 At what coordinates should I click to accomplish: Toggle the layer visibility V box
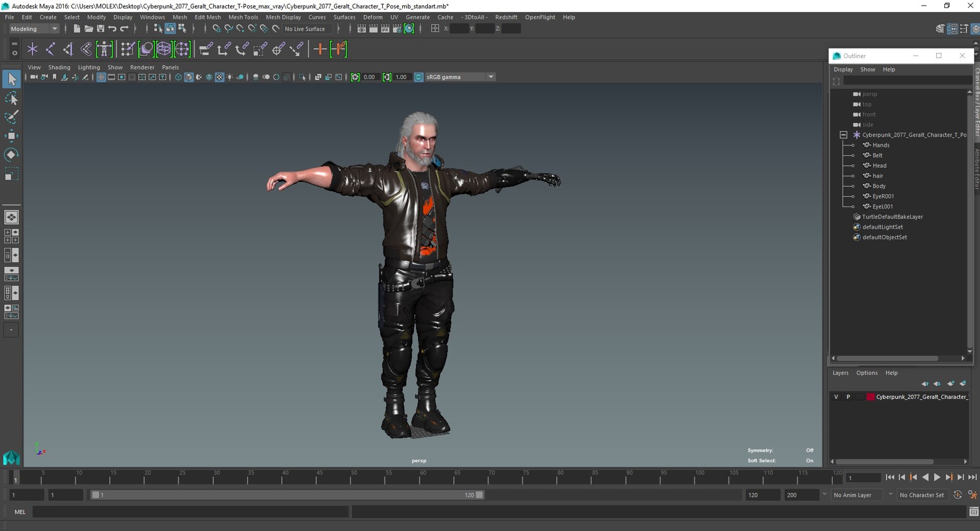point(836,397)
